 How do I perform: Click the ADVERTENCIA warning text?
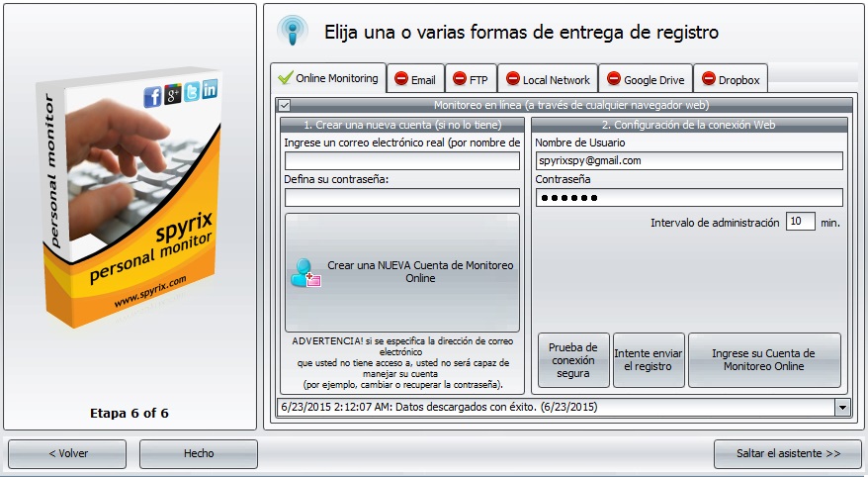[402, 363]
